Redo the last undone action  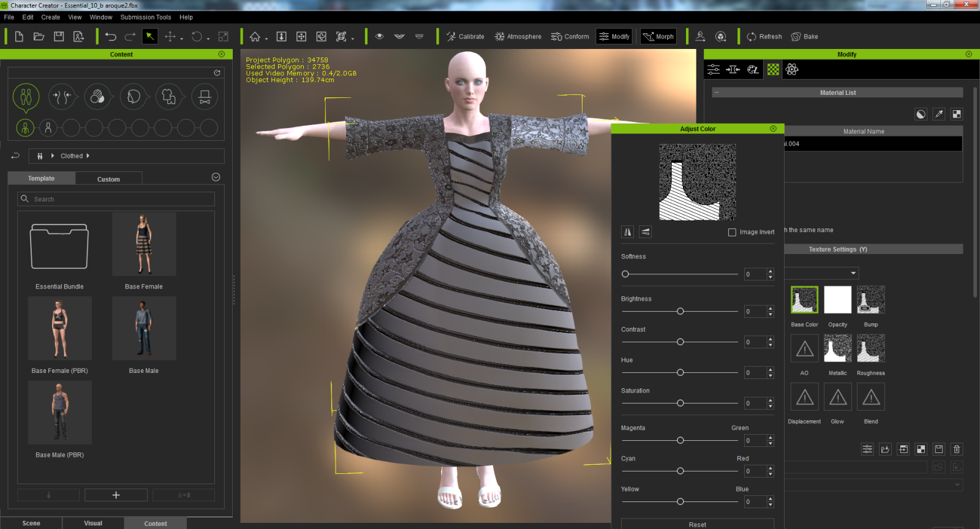click(x=130, y=37)
